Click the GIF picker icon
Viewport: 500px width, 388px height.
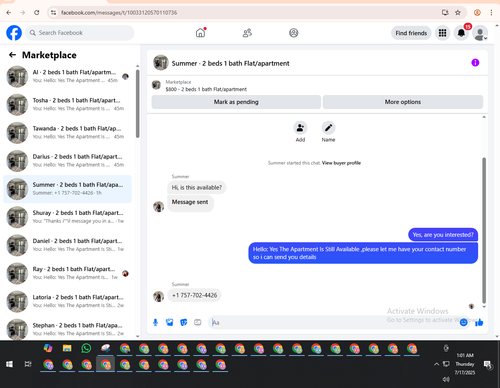(198, 322)
